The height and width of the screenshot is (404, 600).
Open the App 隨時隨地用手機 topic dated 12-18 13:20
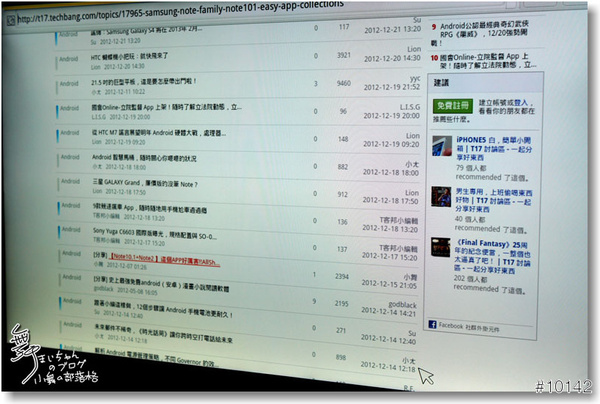pyautogui.click(x=150, y=208)
